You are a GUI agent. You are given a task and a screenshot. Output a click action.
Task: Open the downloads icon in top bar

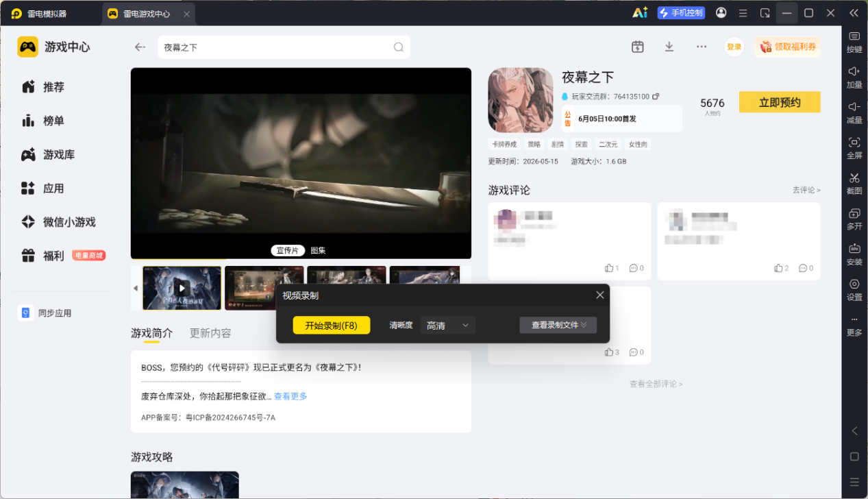[669, 47]
